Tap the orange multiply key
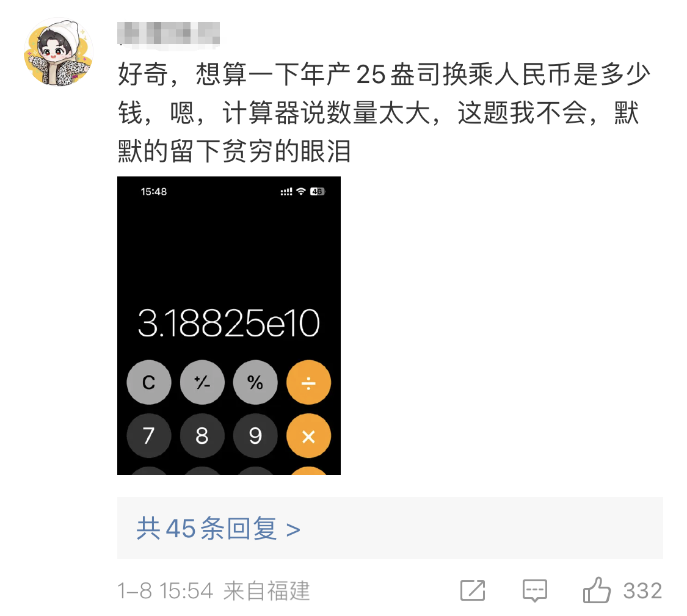 308,435
